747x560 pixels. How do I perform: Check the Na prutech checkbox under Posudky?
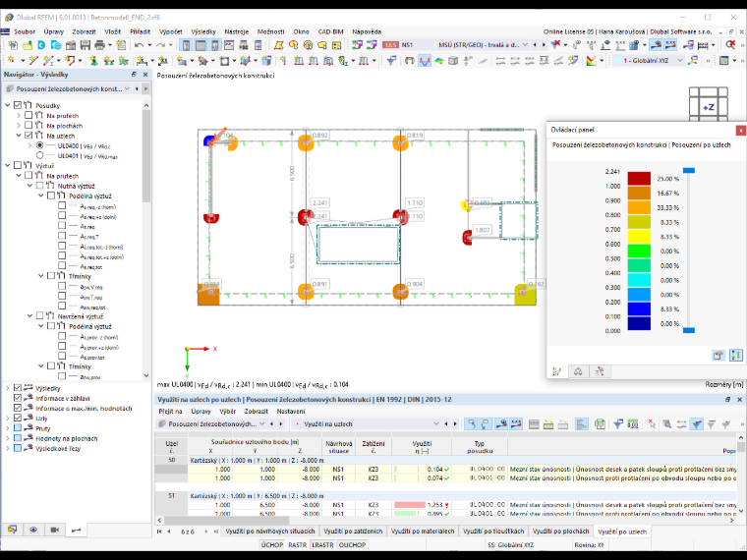[x=29, y=115]
